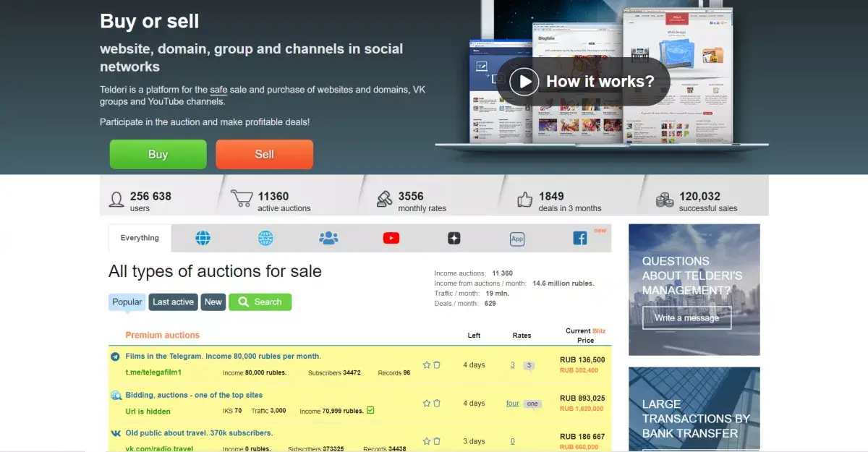Filter auctions by New
Screen dimensions: 868x452
[213, 302]
